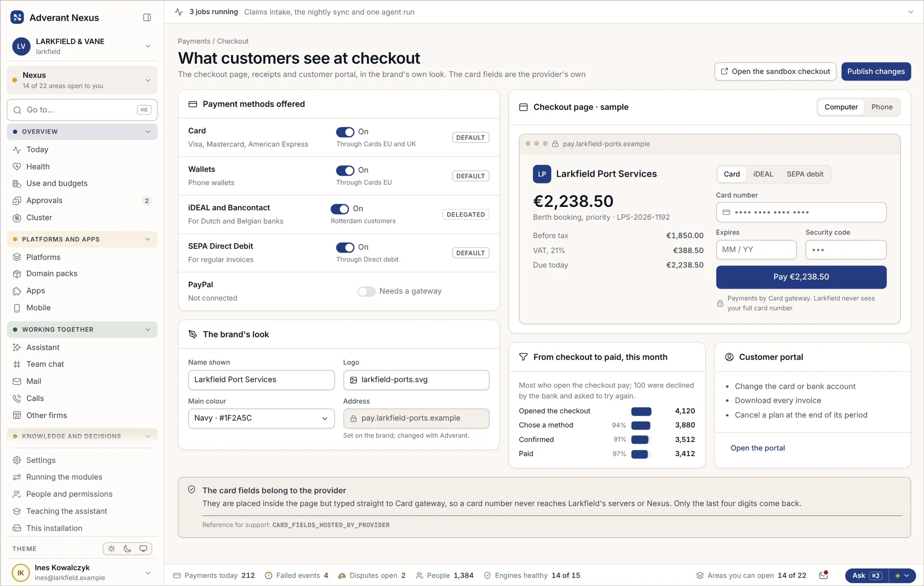Image resolution: width=924 pixels, height=586 pixels.
Task: Disable the SEPA Direct Debit toggle
Action: (x=345, y=248)
